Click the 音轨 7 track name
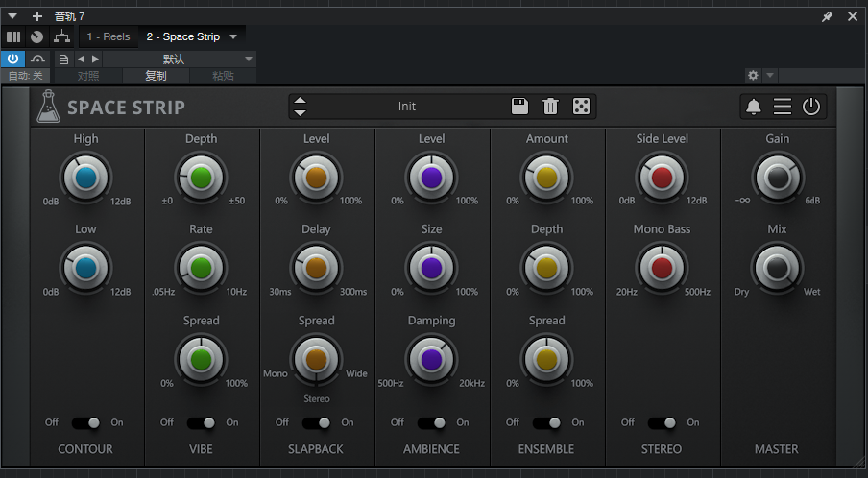The image size is (868, 478). coord(69,16)
